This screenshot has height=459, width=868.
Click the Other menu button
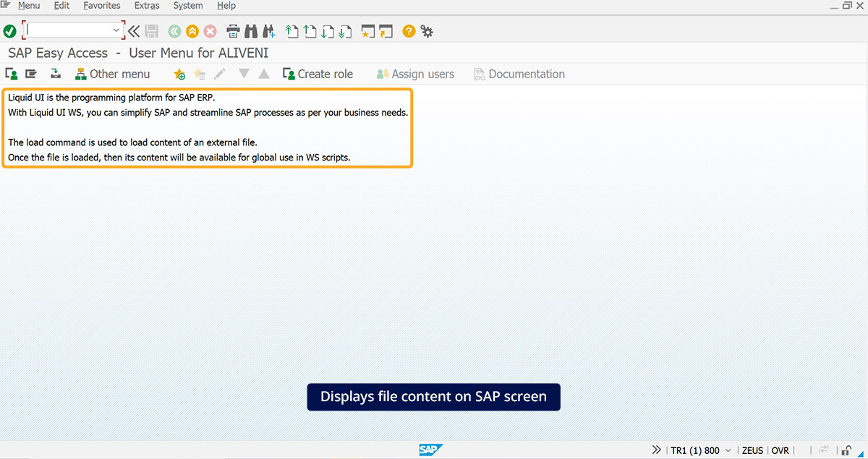(x=112, y=74)
